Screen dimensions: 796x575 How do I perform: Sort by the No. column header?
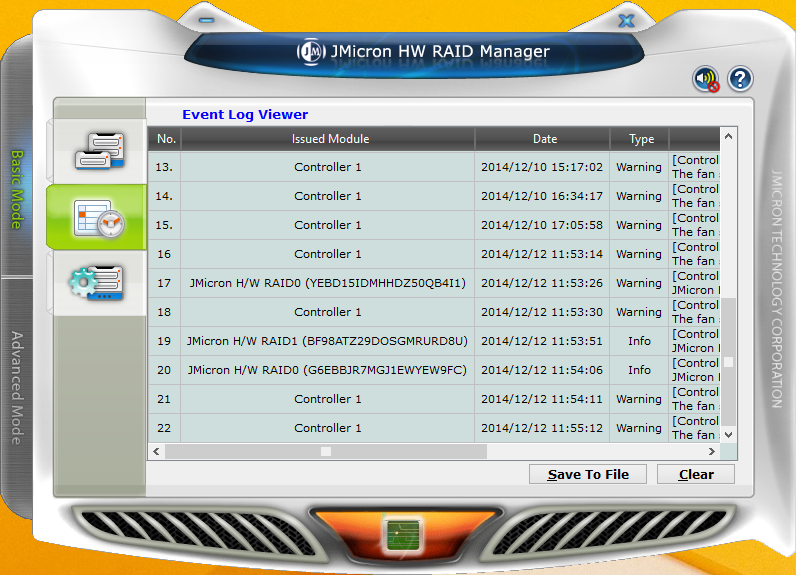pyautogui.click(x=164, y=139)
